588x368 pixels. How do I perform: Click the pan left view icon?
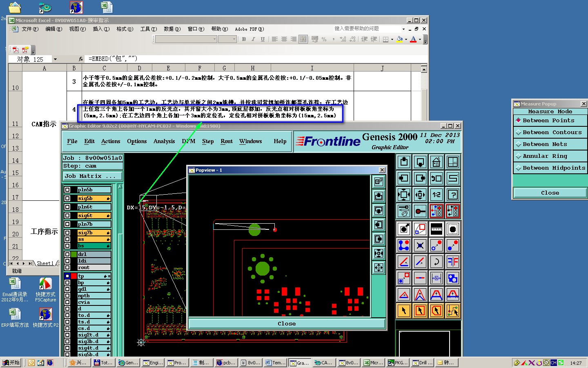(404, 178)
